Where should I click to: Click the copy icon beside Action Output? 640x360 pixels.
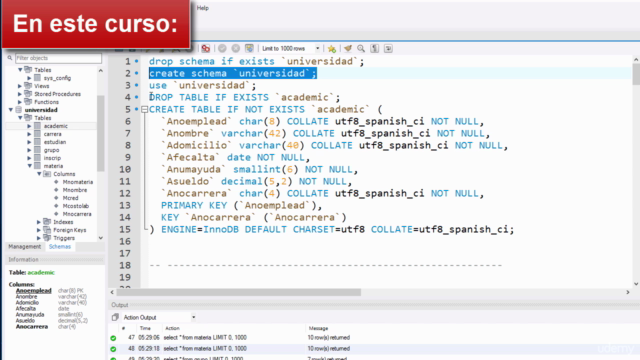point(115,318)
